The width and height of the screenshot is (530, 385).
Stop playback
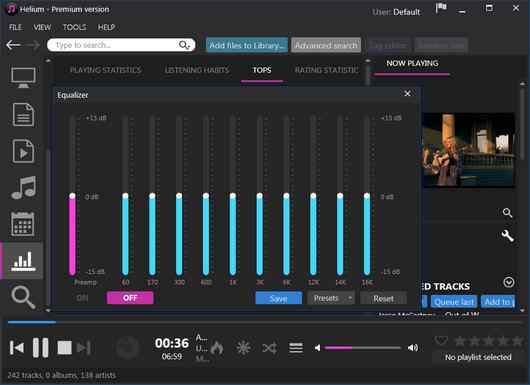tap(64, 347)
